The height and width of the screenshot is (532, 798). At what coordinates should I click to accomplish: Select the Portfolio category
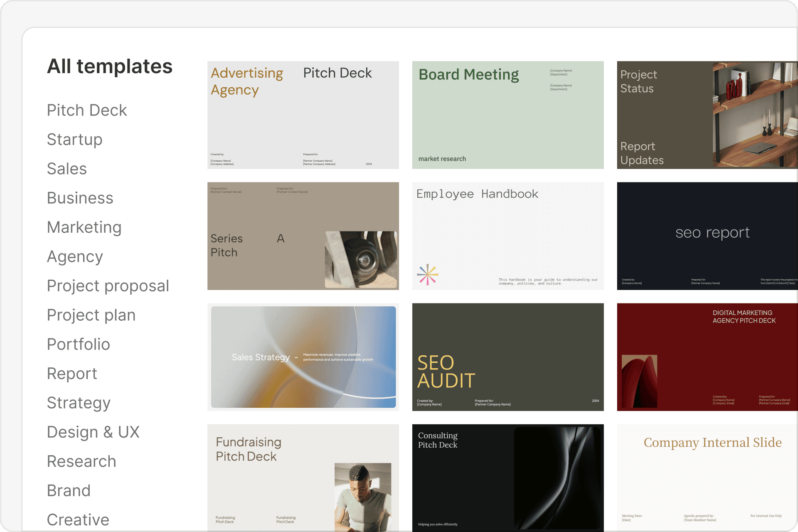pyautogui.click(x=78, y=345)
